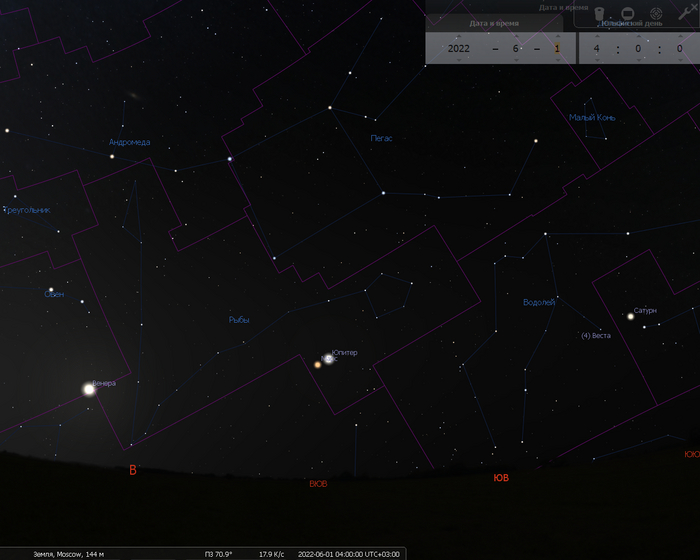The image size is (700, 560).
Task: Select the planet Сатурн on the right
Action: tap(631, 317)
